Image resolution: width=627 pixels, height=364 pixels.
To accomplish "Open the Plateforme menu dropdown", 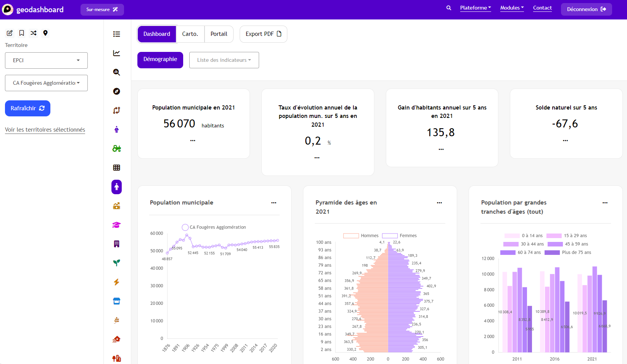I will [x=475, y=8].
